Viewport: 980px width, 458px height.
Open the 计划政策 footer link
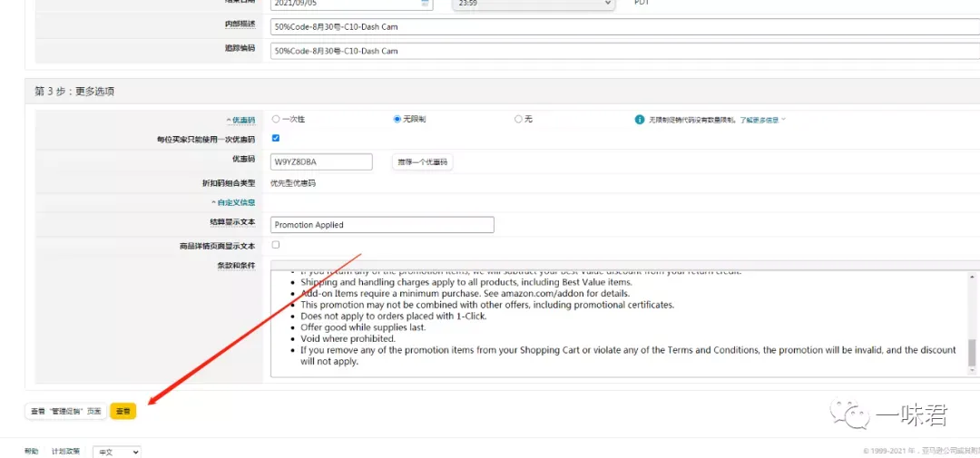pos(65,451)
